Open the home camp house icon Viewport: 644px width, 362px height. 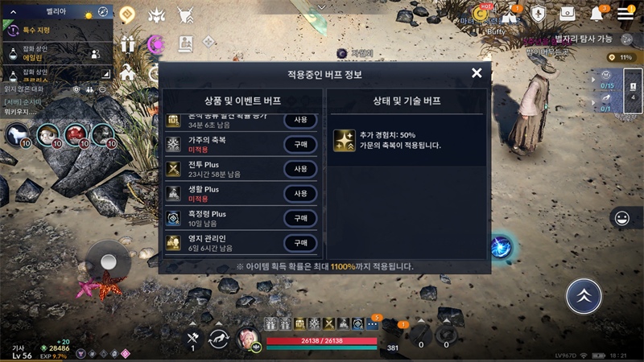[128, 73]
